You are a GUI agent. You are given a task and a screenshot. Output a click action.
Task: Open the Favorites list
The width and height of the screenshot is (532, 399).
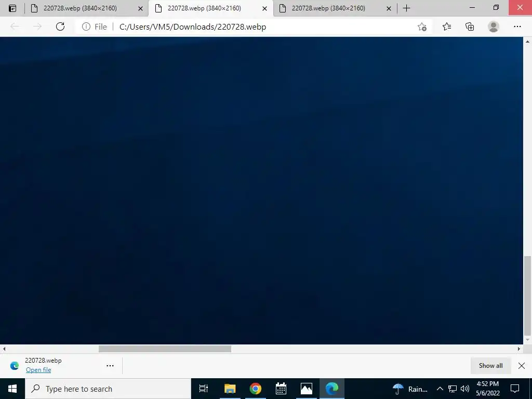(x=447, y=26)
